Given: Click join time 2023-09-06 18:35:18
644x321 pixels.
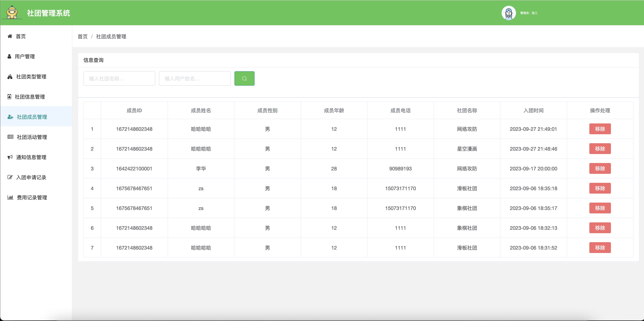Looking at the screenshot, I should (x=533, y=188).
